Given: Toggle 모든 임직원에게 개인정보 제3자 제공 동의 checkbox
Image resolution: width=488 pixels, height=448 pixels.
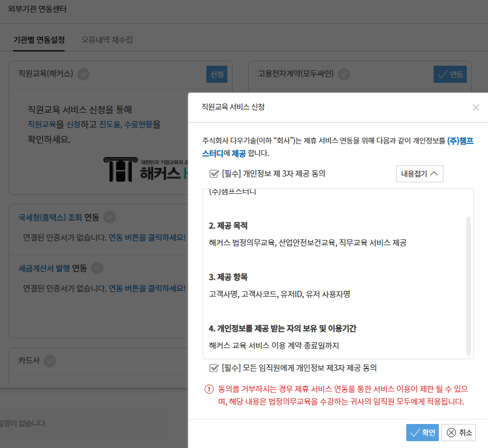Looking at the screenshot, I should click(x=214, y=368).
